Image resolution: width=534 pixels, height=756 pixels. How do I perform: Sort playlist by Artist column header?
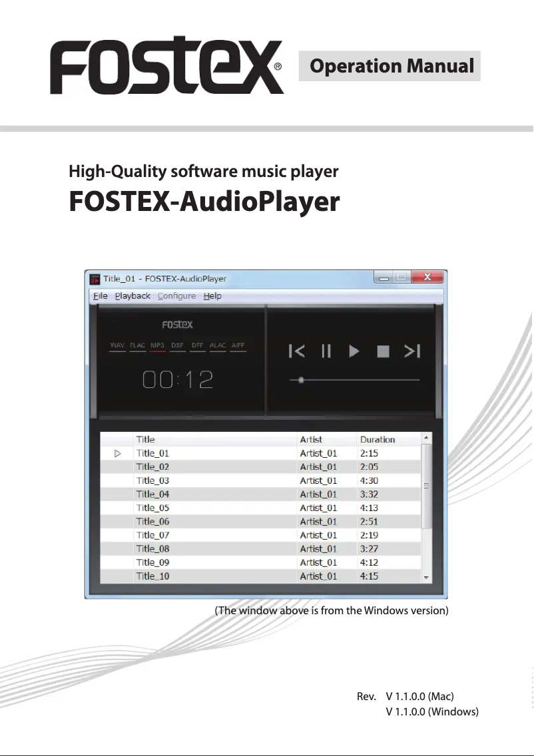(311, 439)
